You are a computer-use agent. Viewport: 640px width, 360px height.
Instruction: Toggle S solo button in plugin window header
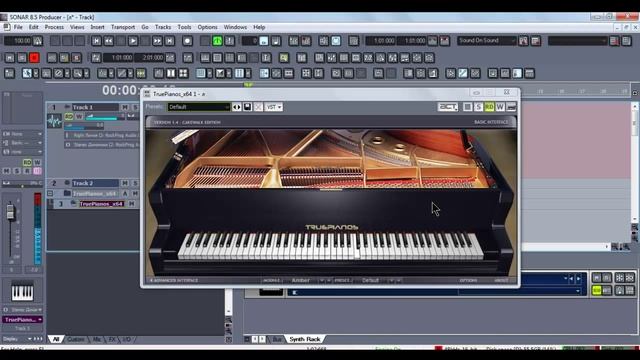point(478,107)
